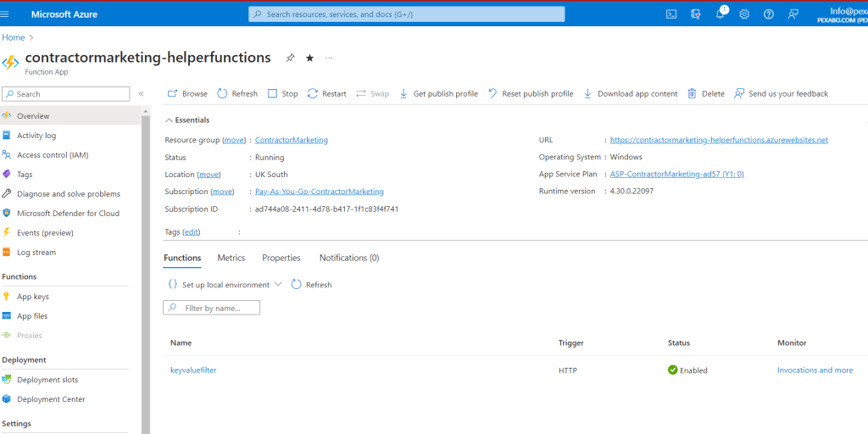The height and width of the screenshot is (434, 868).
Task: Open Invocations and more link
Action: tap(815, 370)
